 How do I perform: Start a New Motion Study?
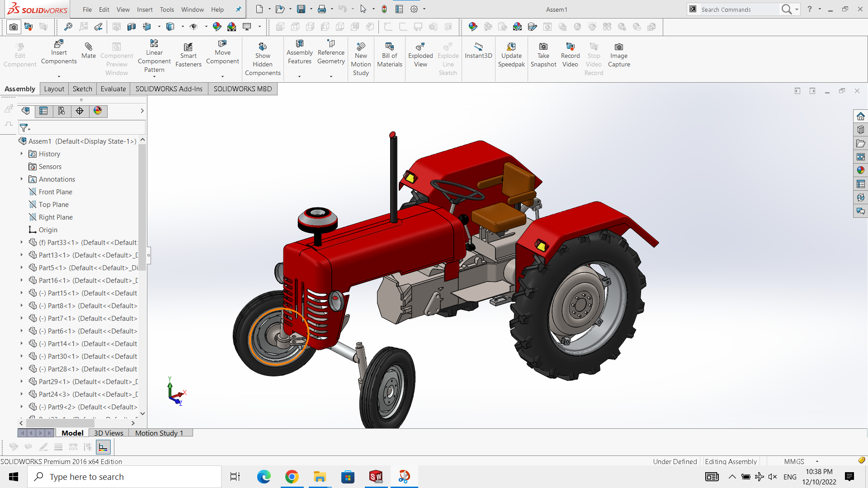(x=361, y=59)
